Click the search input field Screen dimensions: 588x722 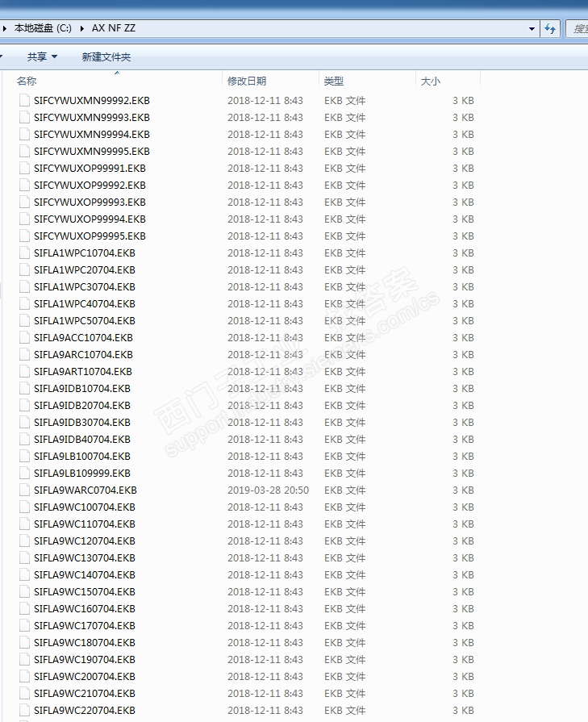[x=577, y=28]
